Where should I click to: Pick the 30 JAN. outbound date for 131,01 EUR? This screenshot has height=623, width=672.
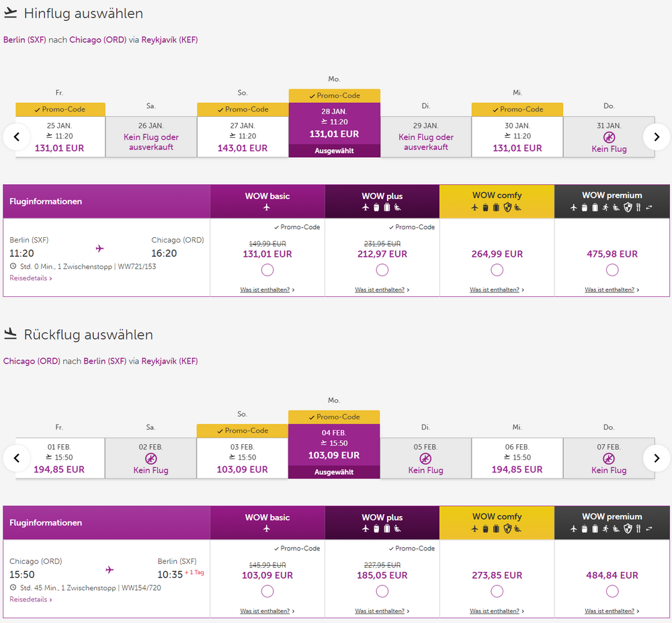pyautogui.click(x=517, y=137)
